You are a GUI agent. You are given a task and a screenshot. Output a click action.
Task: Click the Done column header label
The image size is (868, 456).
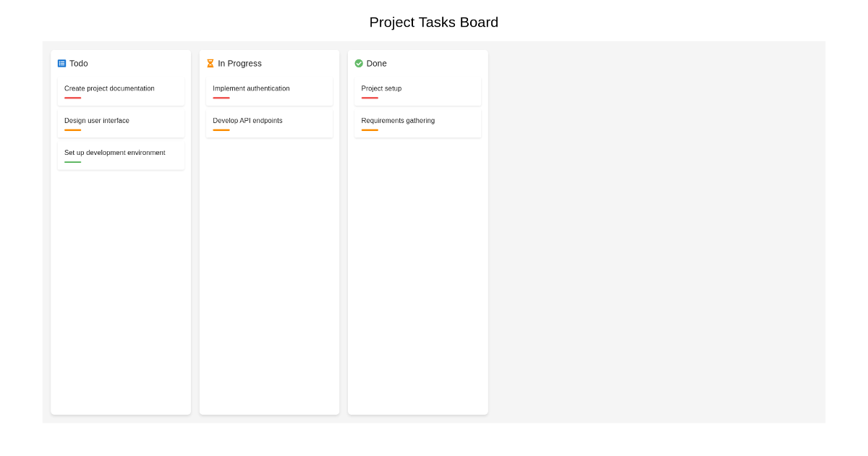click(376, 64)
